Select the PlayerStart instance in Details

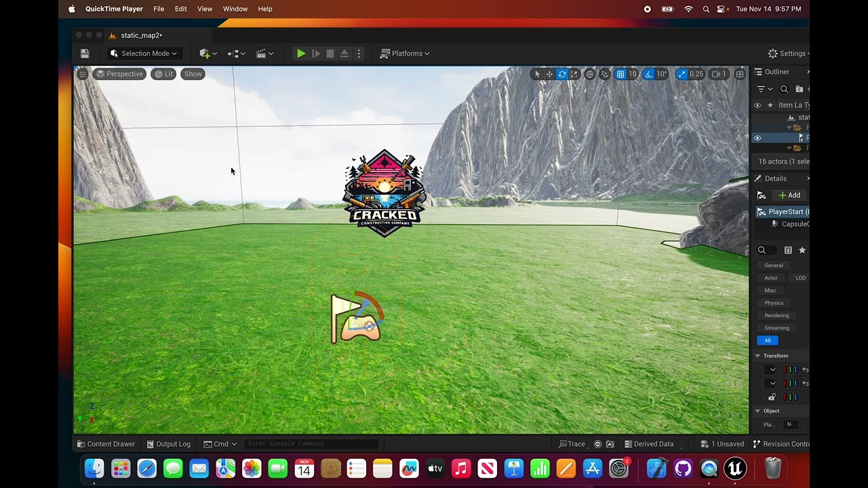pyautogui.click(x=783, y=211)
